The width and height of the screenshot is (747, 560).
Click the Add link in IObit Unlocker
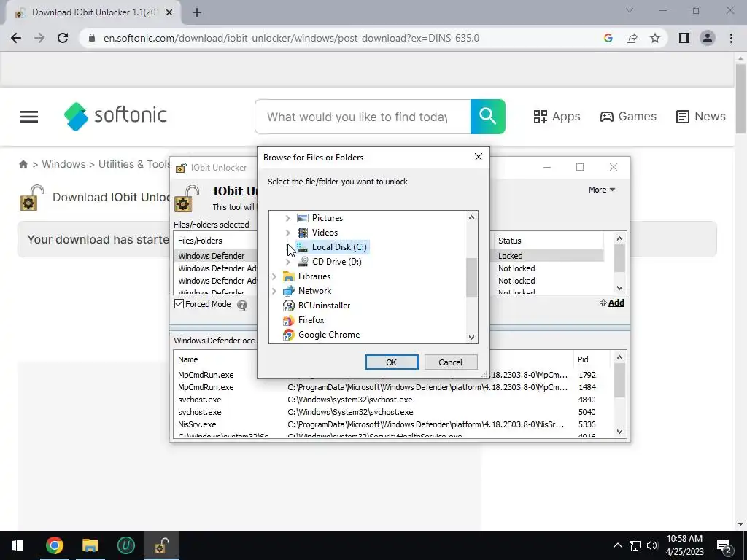(612, 303)
